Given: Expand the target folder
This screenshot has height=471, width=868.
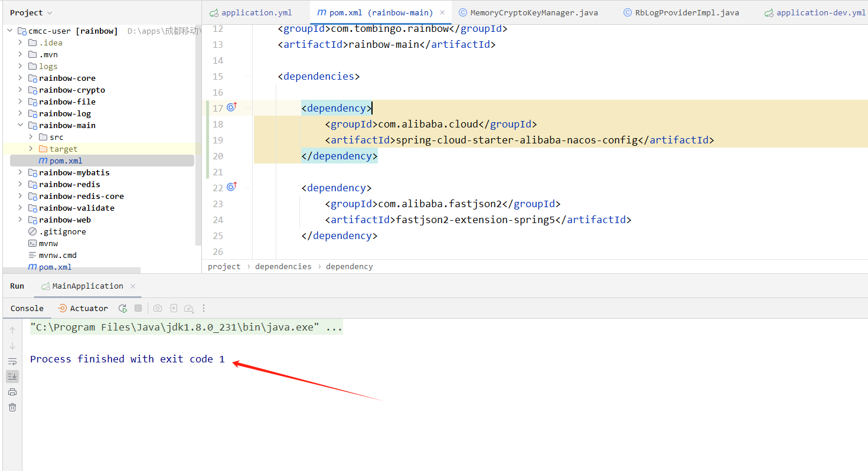Looking at the screenshot, I should (x=31, y=149).
